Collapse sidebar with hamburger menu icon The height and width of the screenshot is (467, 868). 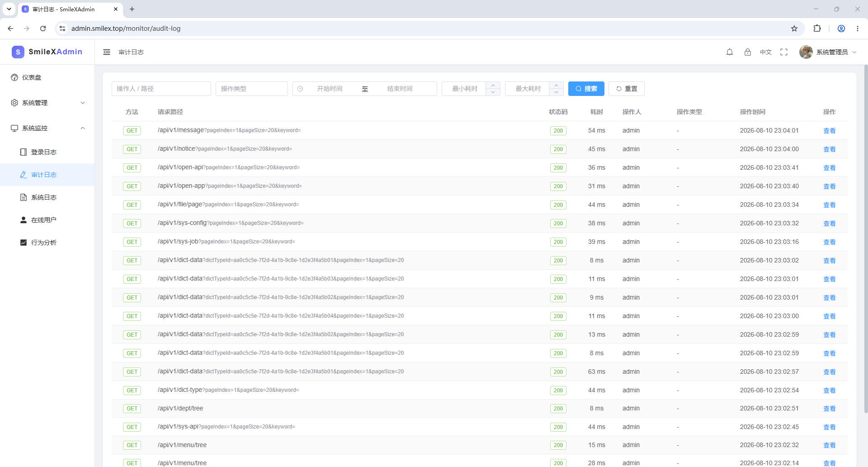click(x=107, y=52)
